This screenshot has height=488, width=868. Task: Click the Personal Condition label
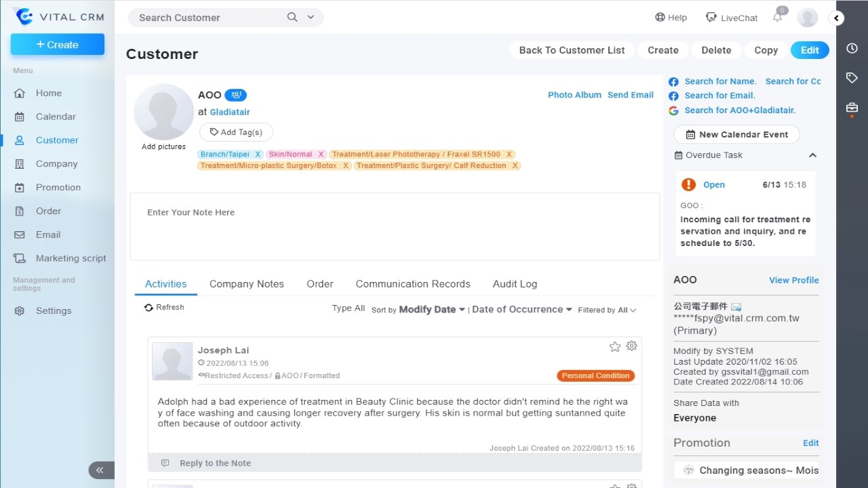click(x=596, y=375)
